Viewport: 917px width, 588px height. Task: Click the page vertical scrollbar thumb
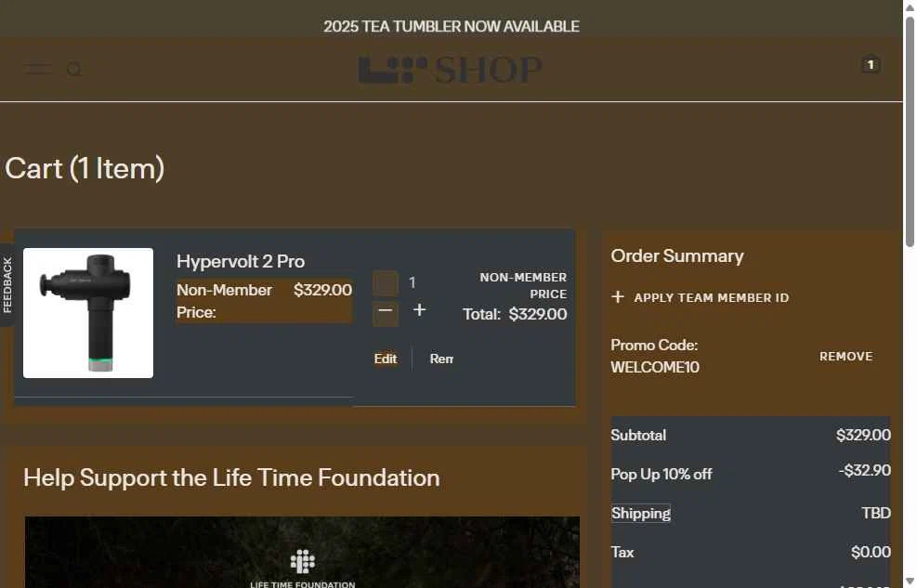point(910,132)
